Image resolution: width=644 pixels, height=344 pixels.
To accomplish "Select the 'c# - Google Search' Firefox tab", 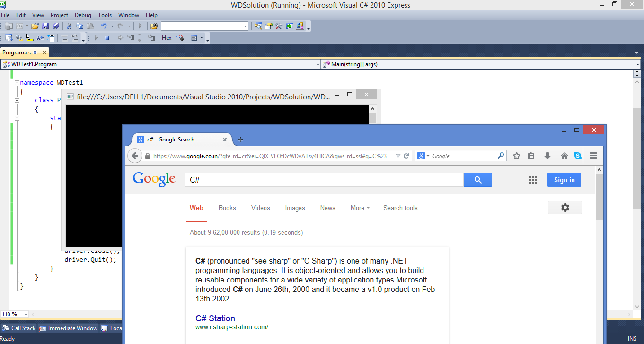I will (x=182, y=140).
